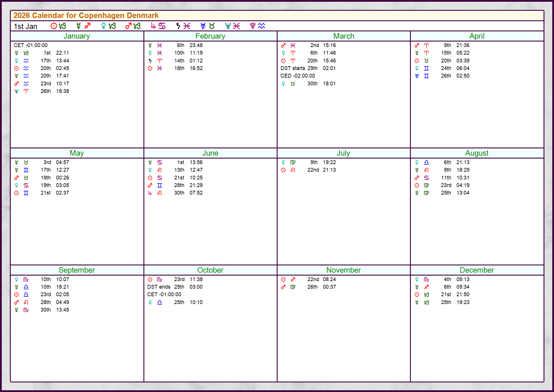554x392 pixels.
Task: Select the August month header
Action: 477,153
